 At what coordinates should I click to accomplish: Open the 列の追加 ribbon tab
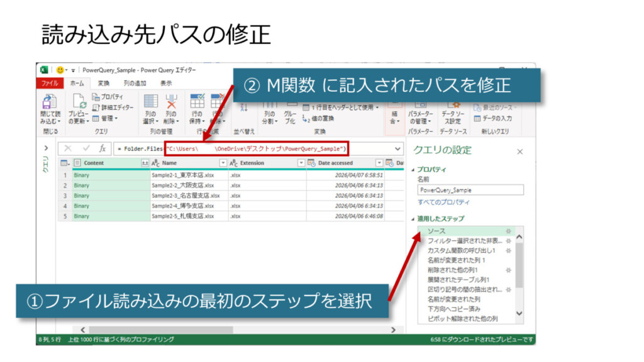[x=134, y=83]
